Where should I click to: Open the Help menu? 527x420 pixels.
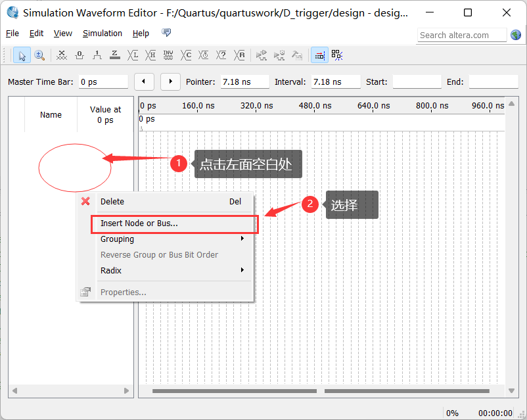[141, 34]
